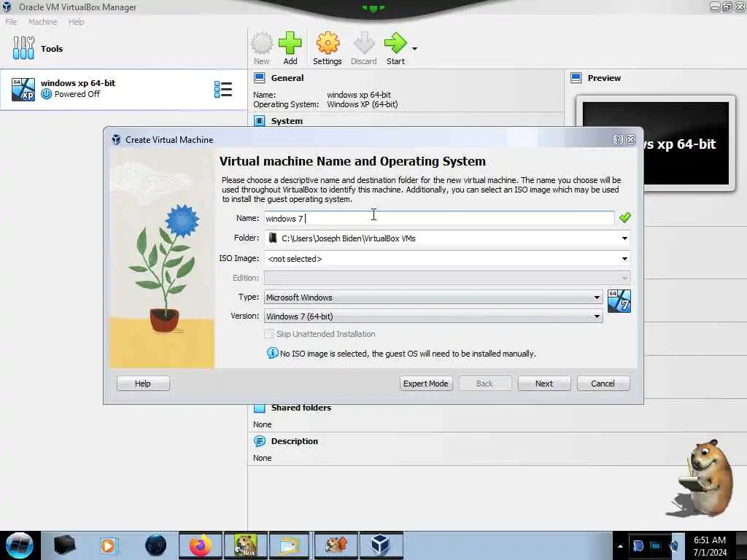The width and height of the screenshot is (747, 560).
Task: Open the Type Microsoft Windows dropdown
Action: click(433, 297)
